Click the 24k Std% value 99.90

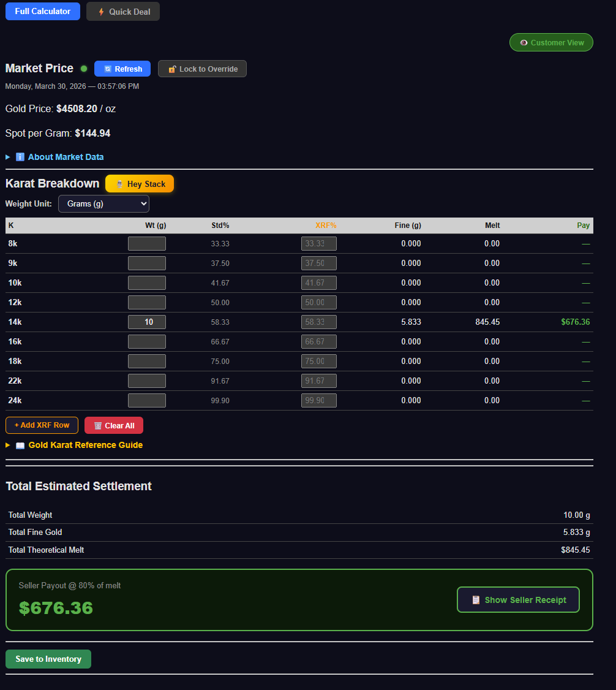click(220, 401)
